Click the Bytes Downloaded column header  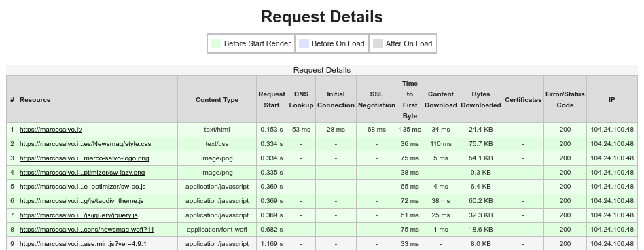coord(480,100)
